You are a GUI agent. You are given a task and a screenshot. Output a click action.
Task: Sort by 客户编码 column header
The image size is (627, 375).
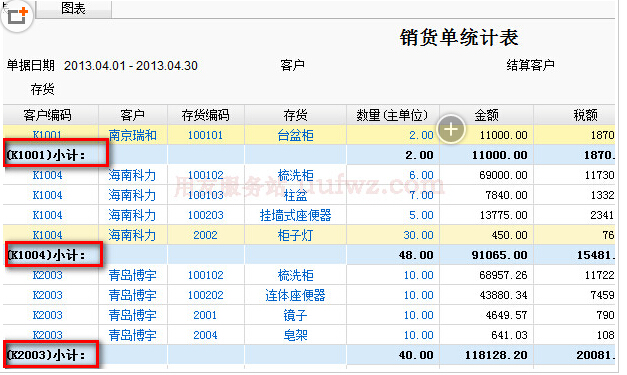47,115
